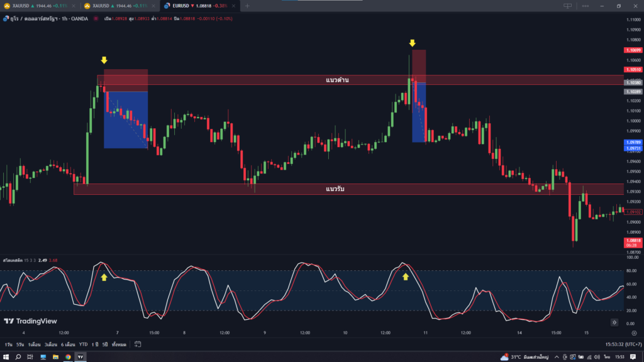This screenshot has height=362, width=644.
Task: Click the pink market status icon beside OANDA
Action: (96, 18)
